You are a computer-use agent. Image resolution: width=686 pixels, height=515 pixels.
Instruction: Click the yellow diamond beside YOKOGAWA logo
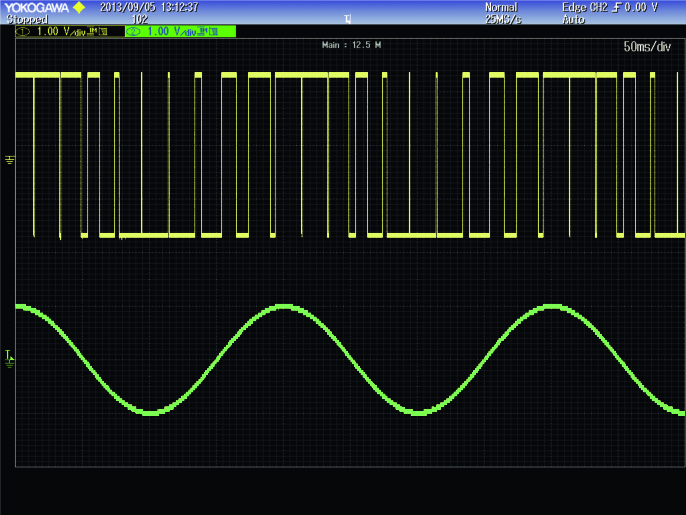click(x=79, y=7)
